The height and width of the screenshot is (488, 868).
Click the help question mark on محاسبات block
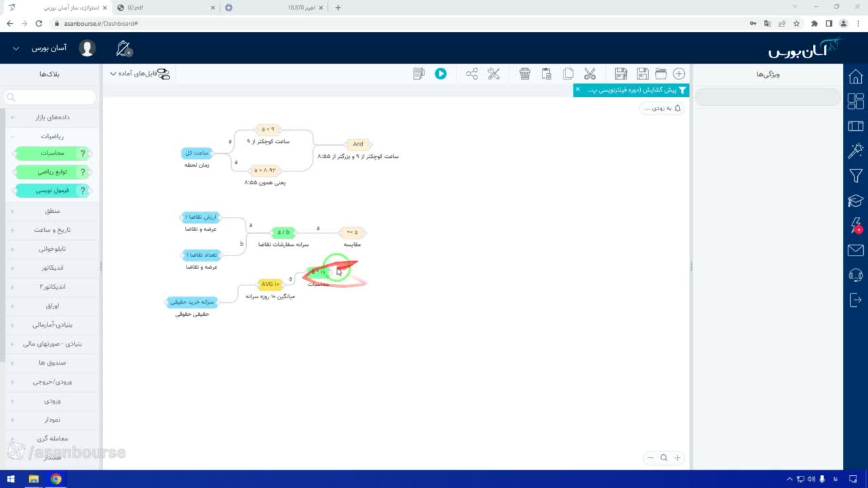pos(83,153)
